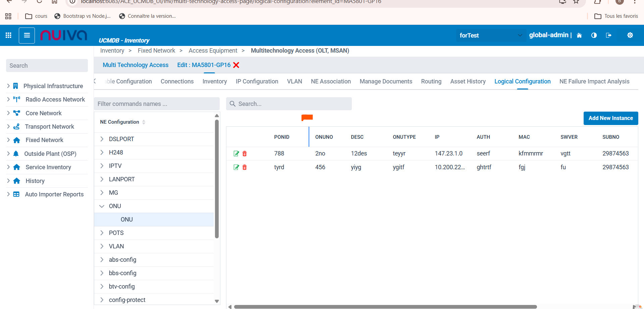Click the logout icon in the header

point(608,35)
